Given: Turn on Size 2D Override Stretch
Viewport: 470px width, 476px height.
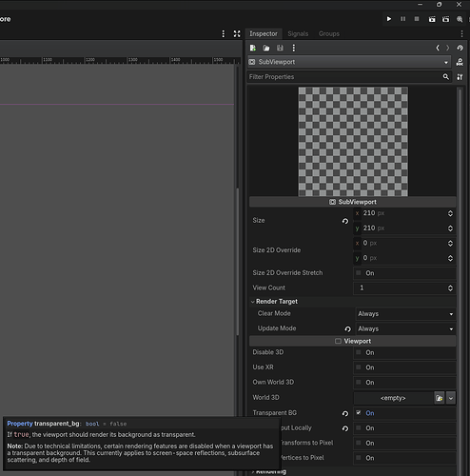Looking at the screenshot, I should [359, 273].
